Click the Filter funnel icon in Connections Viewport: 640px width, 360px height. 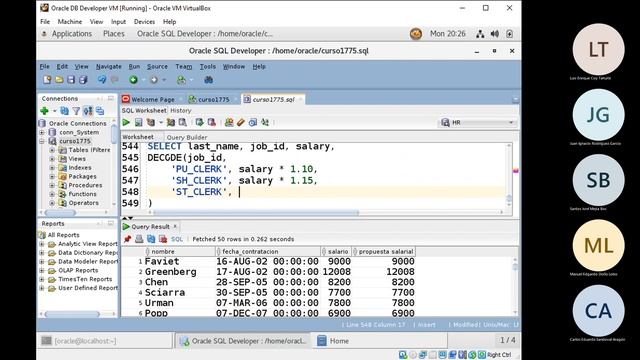coord(76,111)
